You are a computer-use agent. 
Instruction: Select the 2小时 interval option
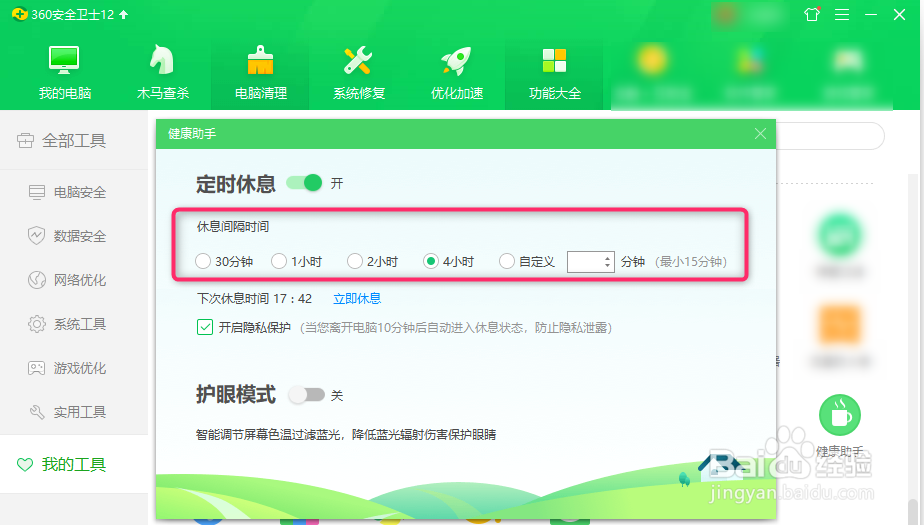tap(355, 261)
